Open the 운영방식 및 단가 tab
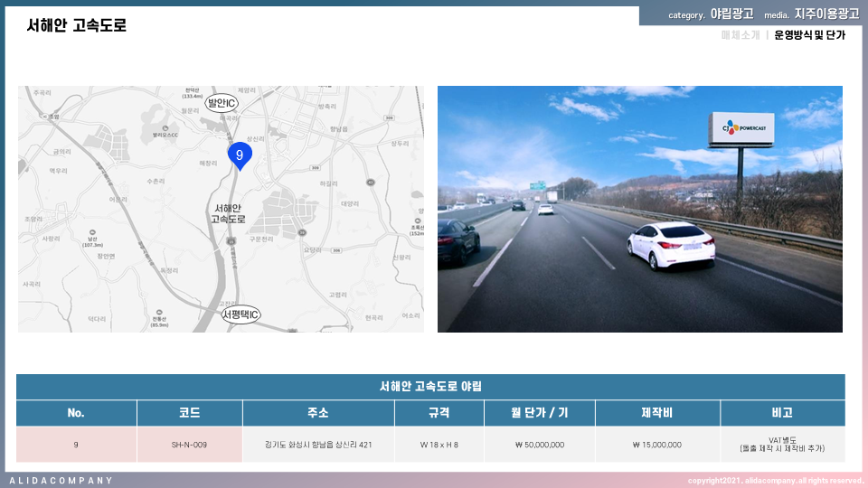The height and width of the screenshot is (488, 868). point(809,35)
